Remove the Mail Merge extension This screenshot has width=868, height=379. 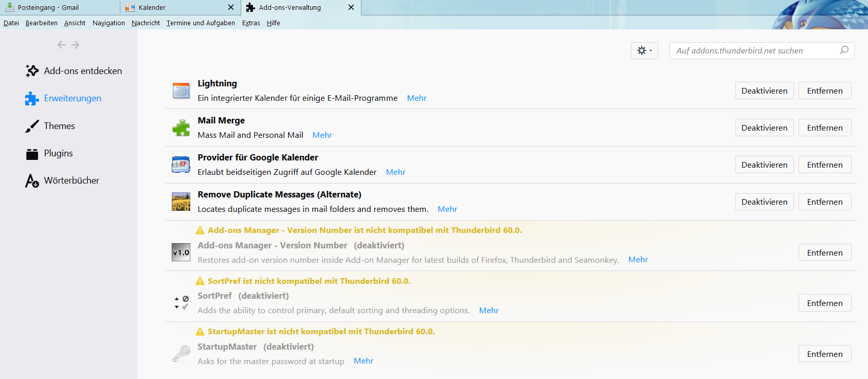pyautogui.click(x=825, y=128)
